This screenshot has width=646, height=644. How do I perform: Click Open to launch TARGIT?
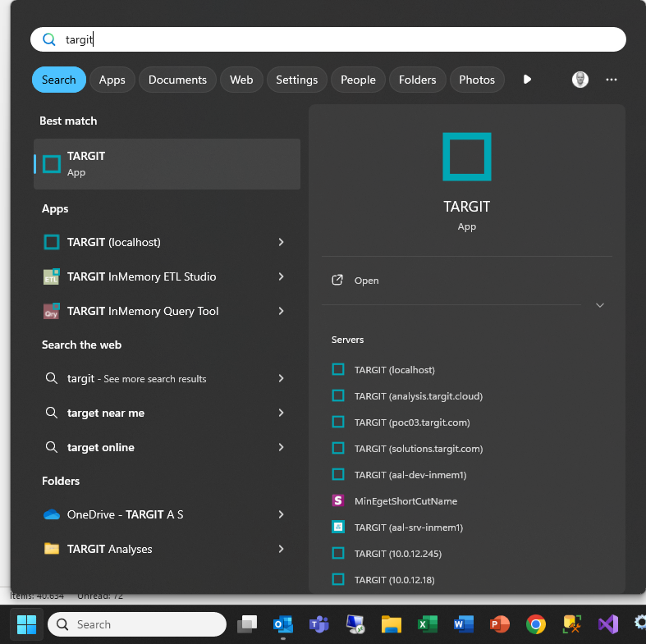[366, 281]
